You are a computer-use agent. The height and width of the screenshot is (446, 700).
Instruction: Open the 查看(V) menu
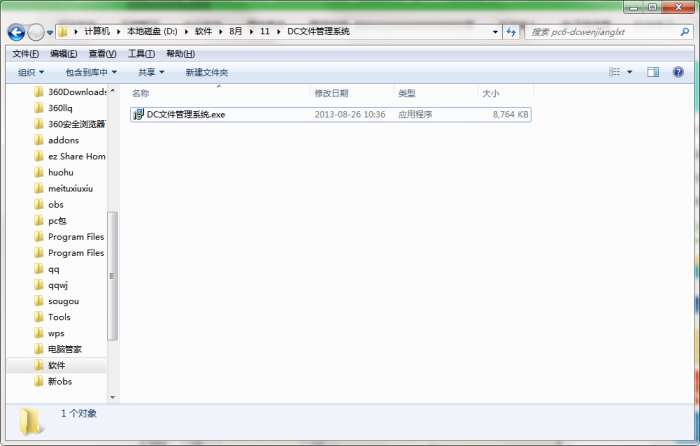[103, 54]
